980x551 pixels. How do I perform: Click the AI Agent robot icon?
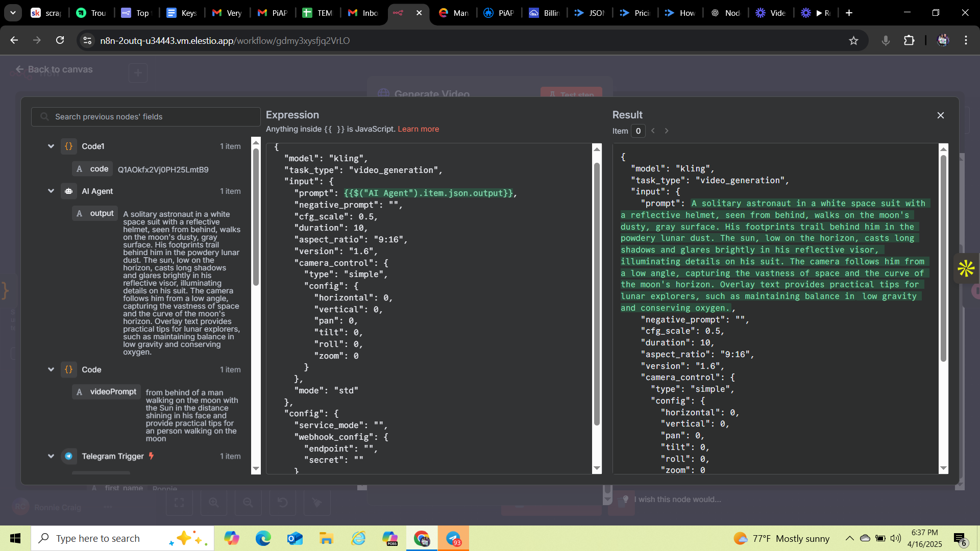(68, 191)
